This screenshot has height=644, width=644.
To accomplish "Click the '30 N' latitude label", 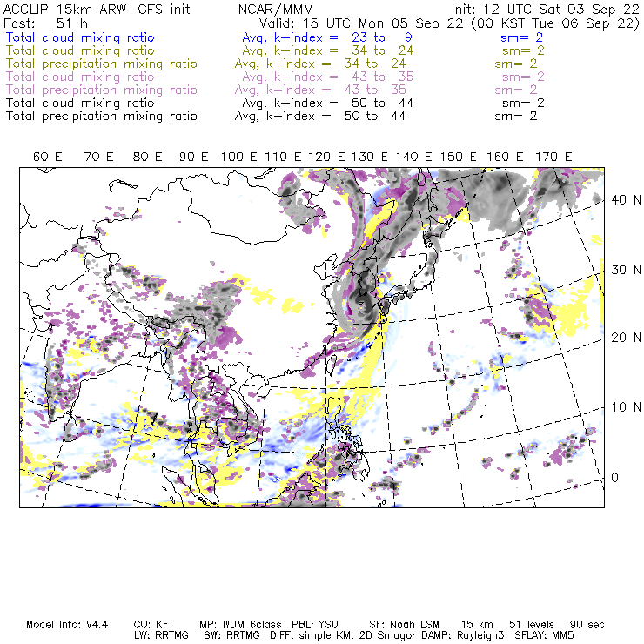I will 626,271.
